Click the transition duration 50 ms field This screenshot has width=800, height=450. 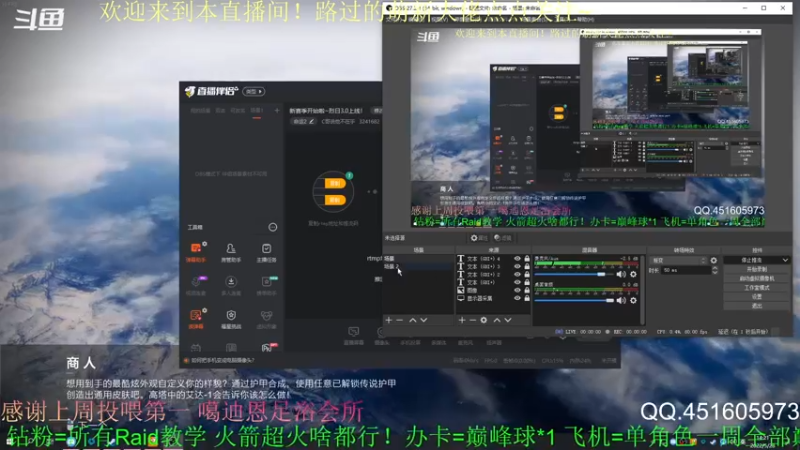686,270
